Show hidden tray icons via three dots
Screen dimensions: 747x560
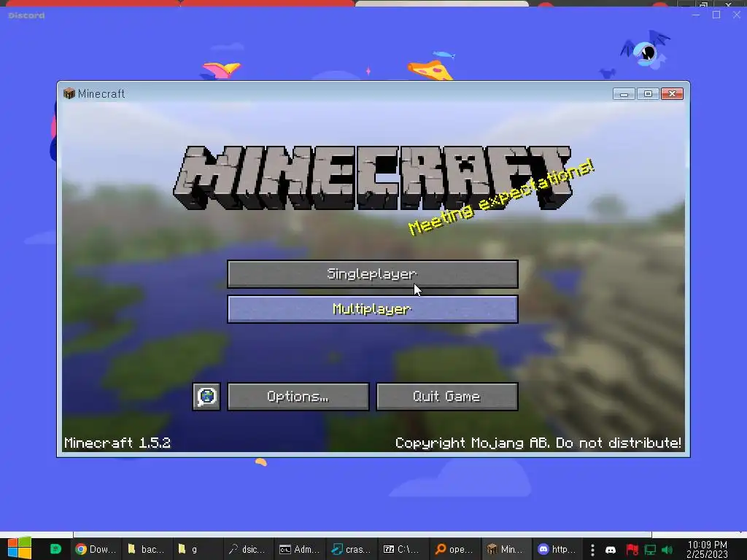coord(592,550)
